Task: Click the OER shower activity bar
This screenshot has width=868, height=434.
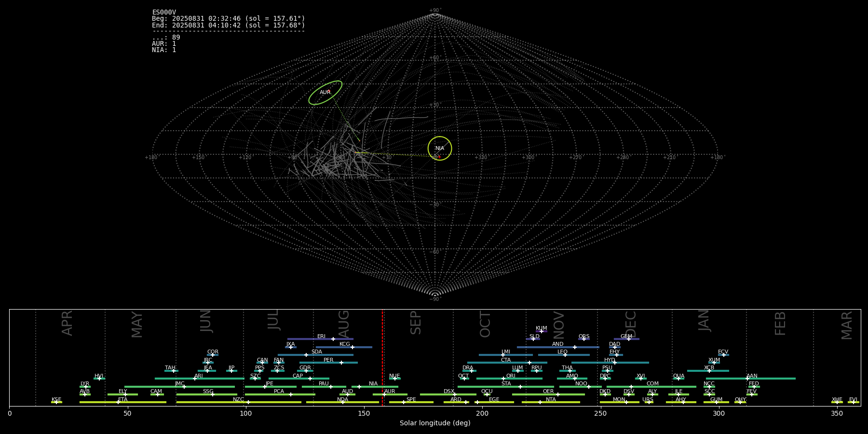Action: [548, 394]
